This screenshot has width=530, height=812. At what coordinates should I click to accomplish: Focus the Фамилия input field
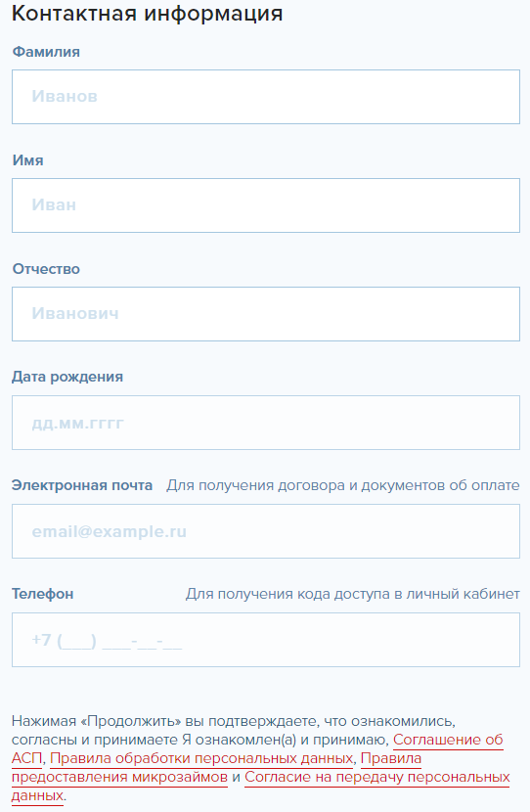(x=266, y=97)
